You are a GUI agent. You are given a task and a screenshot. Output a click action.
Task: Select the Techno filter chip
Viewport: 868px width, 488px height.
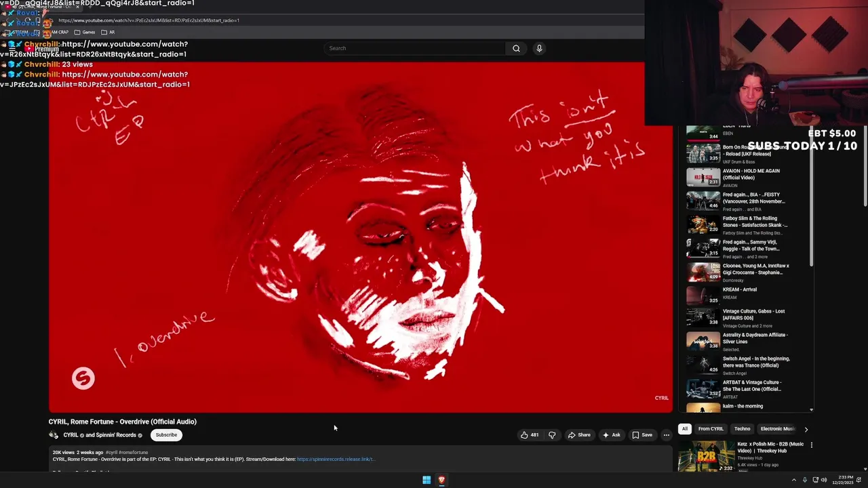point(742,428)
